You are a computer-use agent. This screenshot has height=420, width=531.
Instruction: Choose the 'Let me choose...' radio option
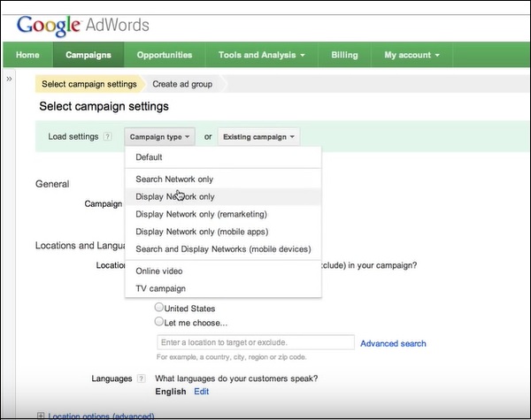point(159,322)
